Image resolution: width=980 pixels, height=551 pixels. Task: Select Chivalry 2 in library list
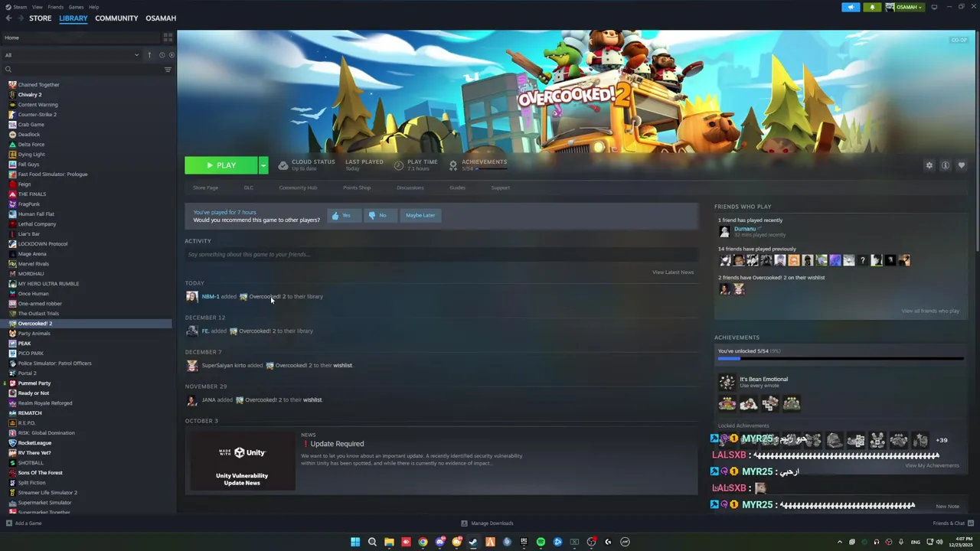(30, 95)
